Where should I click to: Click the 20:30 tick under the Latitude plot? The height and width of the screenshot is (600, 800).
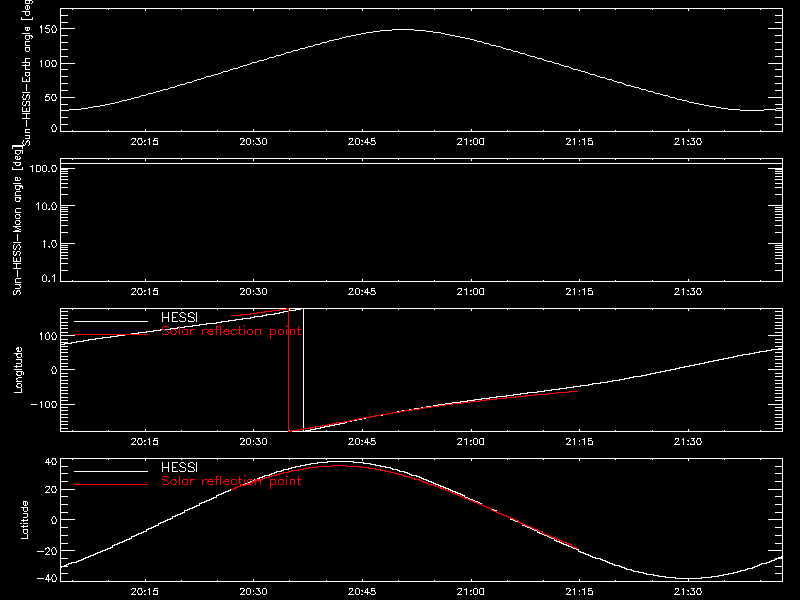pyautogui.click(x=254, y=592)
